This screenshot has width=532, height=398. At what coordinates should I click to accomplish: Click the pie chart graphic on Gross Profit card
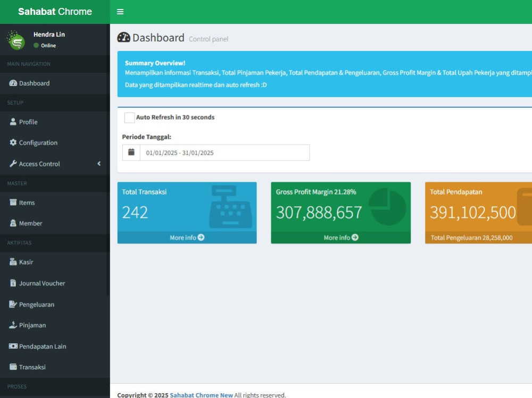(387, 207)
